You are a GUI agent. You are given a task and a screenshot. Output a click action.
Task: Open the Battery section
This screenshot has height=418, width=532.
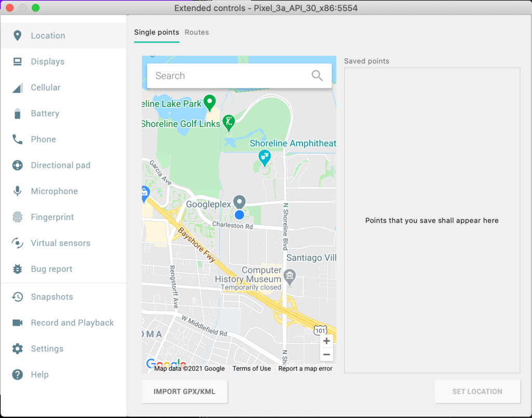coord(45,113)
